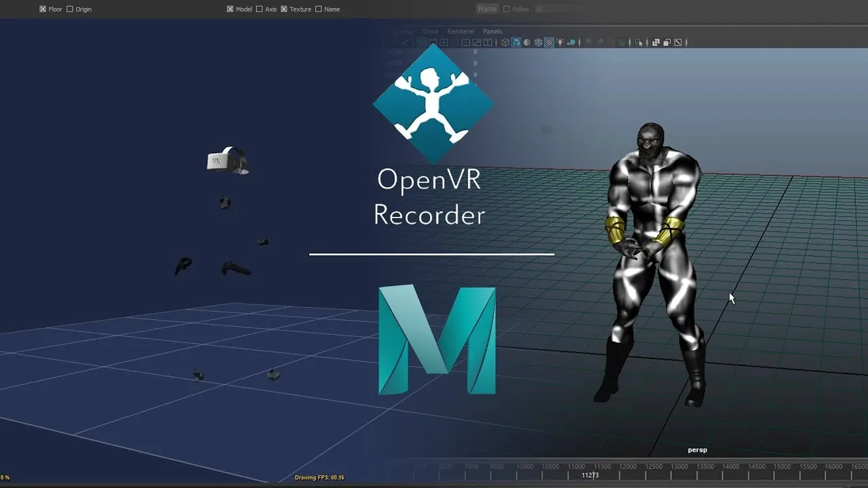
Task: Enable the Origin checkbox
Action: 70,9
